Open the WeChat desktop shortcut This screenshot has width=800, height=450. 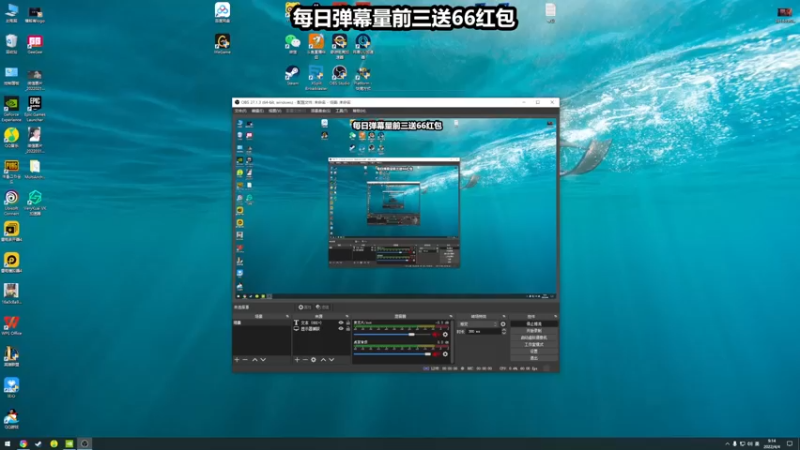tap(292, 44)
